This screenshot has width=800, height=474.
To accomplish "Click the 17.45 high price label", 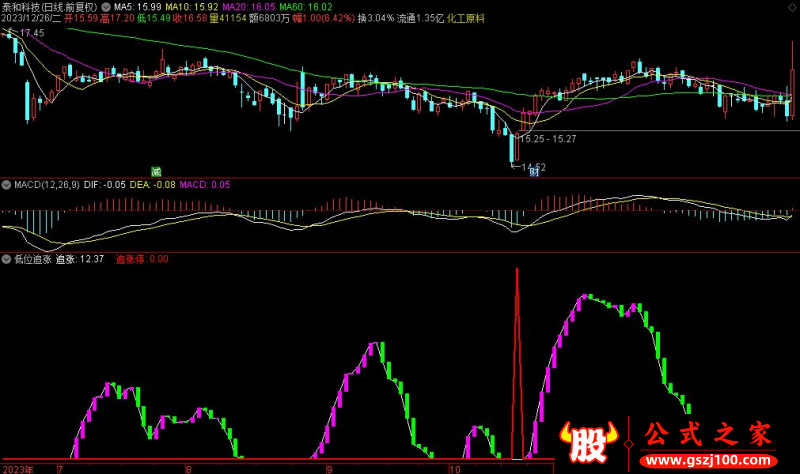I will pyautogui.click(x=32, y=33).
